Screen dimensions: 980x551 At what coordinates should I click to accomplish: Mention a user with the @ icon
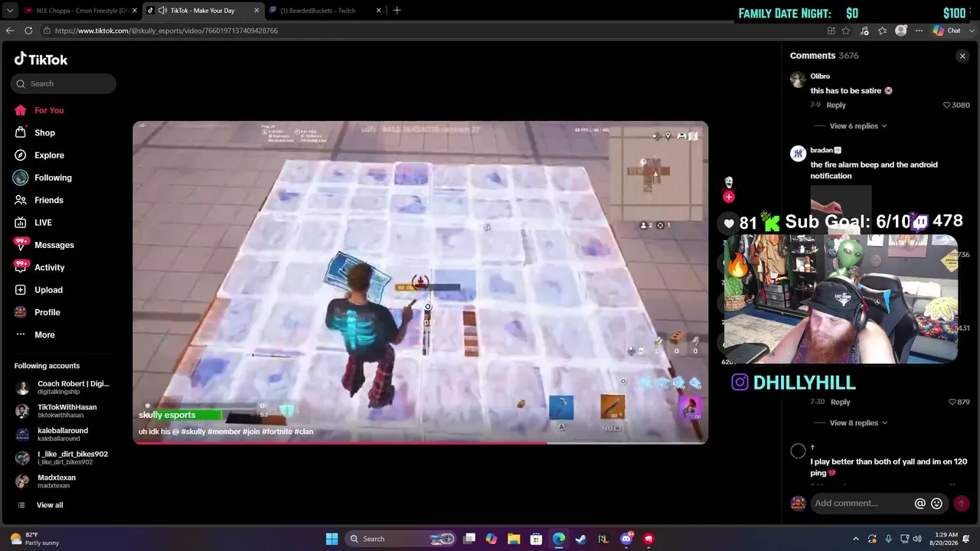[x=920, y=504]
